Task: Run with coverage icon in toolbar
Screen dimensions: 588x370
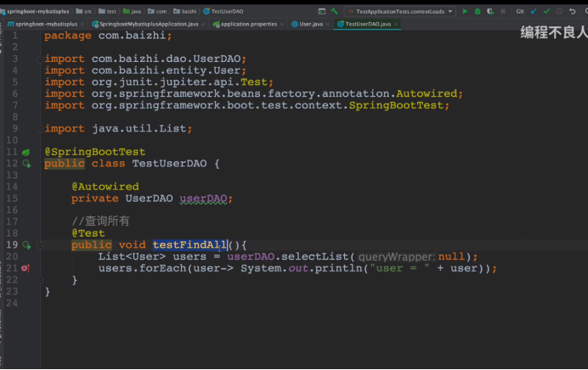Action: click(489, 11)
